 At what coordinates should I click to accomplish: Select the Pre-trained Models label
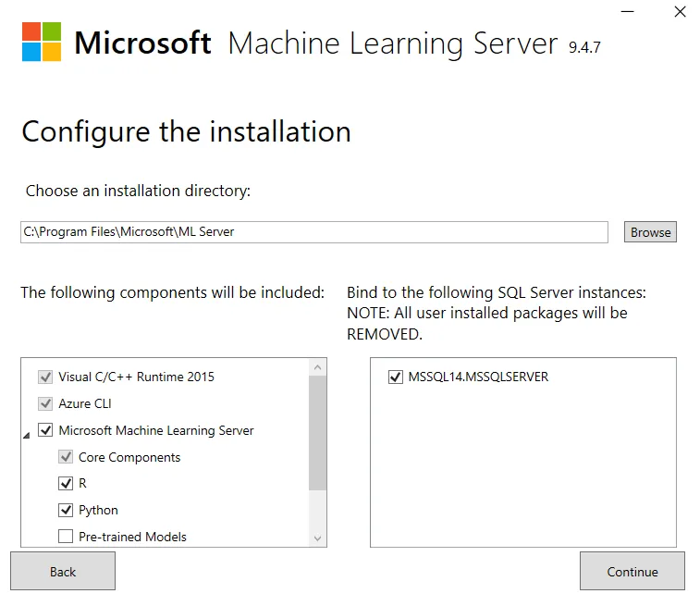pos(132,537)
